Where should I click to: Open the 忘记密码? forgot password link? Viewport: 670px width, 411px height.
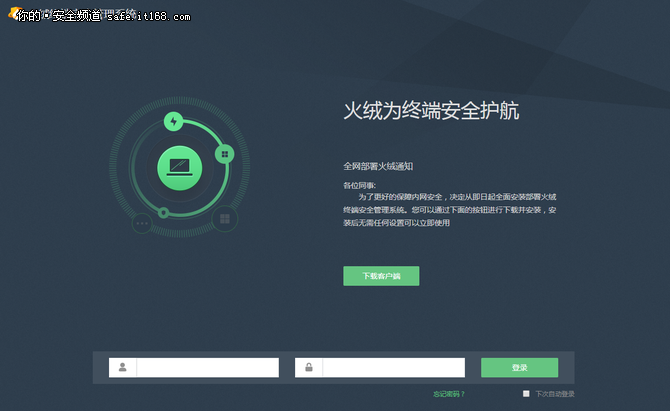click(x=449, y=394)
